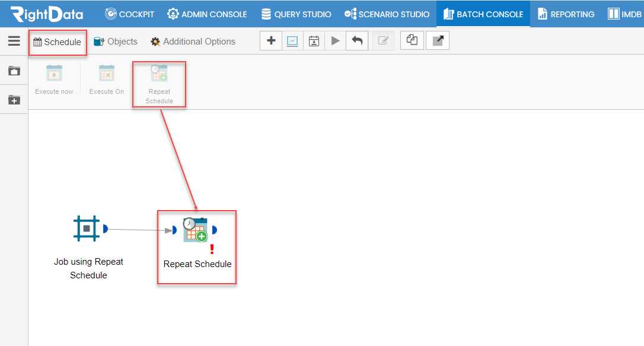Click the undo arrow icon
This screenshot has height=346, width=644.
point(357,41)
